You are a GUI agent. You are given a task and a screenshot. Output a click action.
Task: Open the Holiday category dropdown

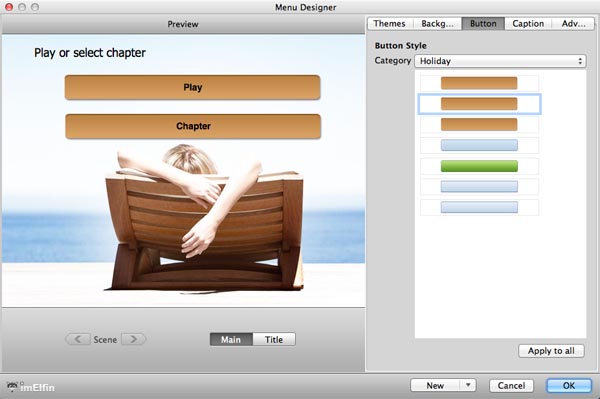500,61
